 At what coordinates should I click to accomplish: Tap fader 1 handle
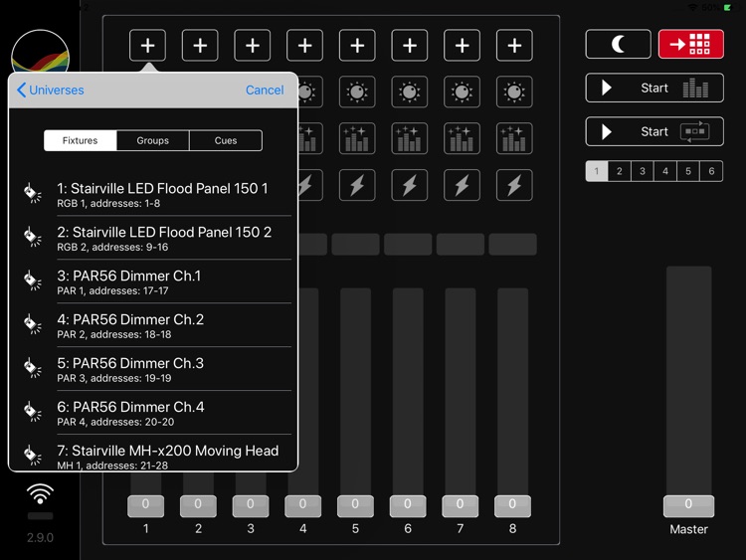(x=145, y=505)
